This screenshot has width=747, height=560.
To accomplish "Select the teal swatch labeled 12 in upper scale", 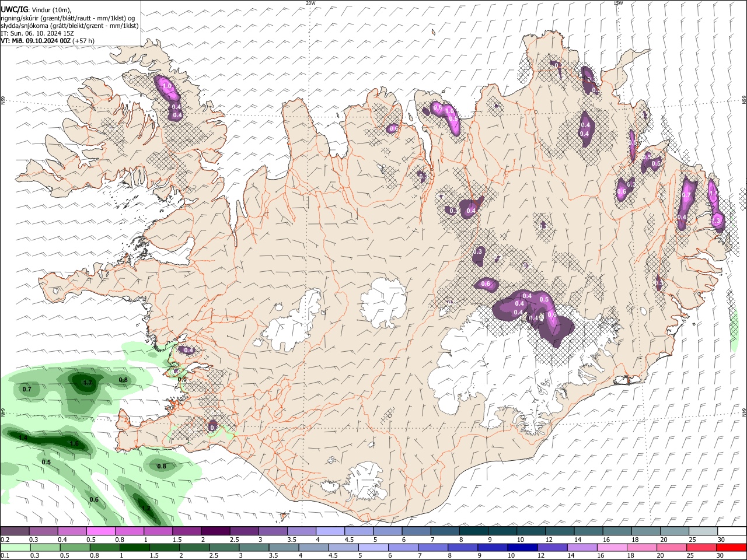I will [559, 531].
